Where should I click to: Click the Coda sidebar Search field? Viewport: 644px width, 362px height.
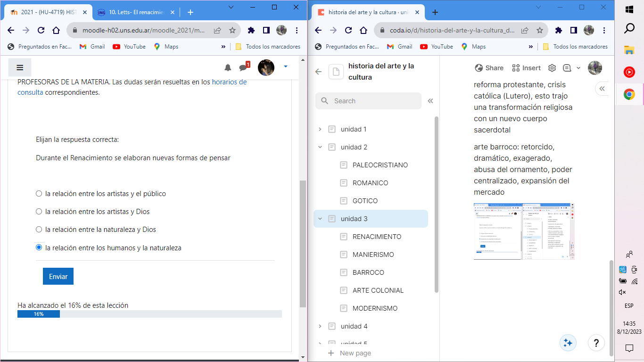(x=368, y=101)
